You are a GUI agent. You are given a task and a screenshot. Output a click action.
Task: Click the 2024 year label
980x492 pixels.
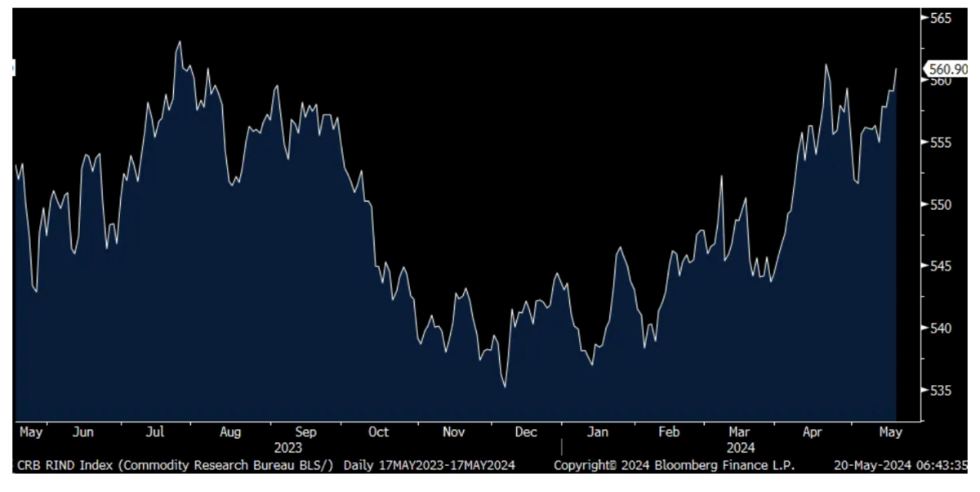[x=740, y=448]
